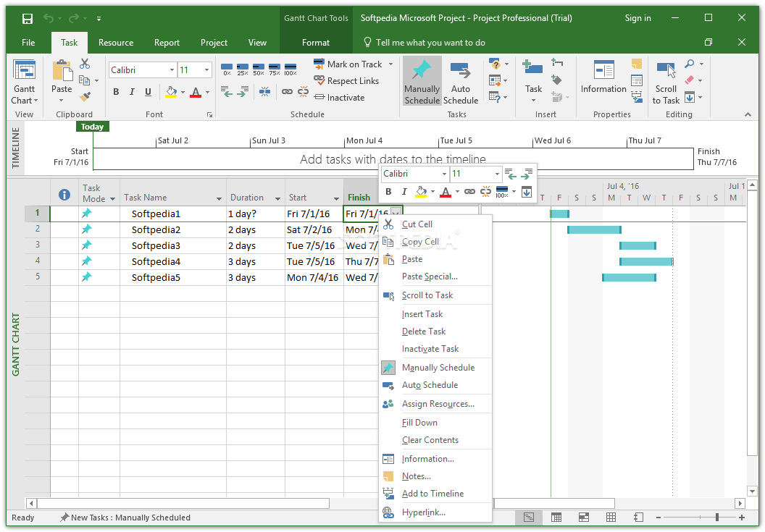Set task to 50% complete
The width and height of the screenshot is (765, 532).
(x=259, y=69)
